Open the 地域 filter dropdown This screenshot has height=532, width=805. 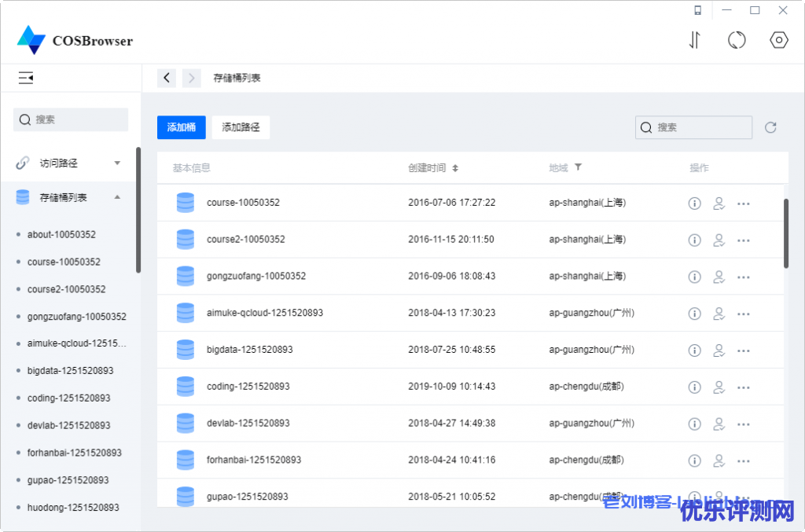578,167
